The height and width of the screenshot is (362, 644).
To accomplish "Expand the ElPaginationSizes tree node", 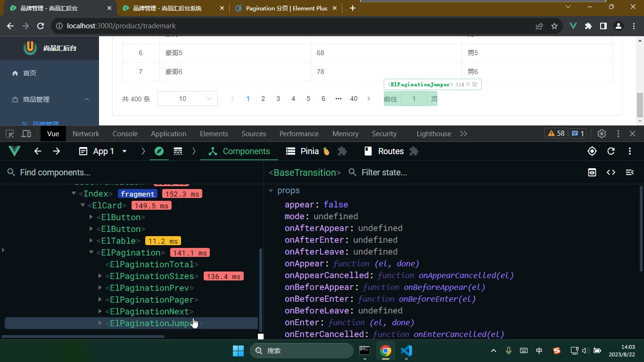I will coord(100,276).
